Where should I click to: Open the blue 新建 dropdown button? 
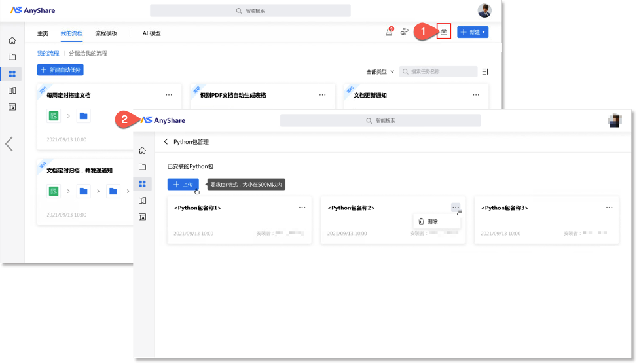click(473, 32)
